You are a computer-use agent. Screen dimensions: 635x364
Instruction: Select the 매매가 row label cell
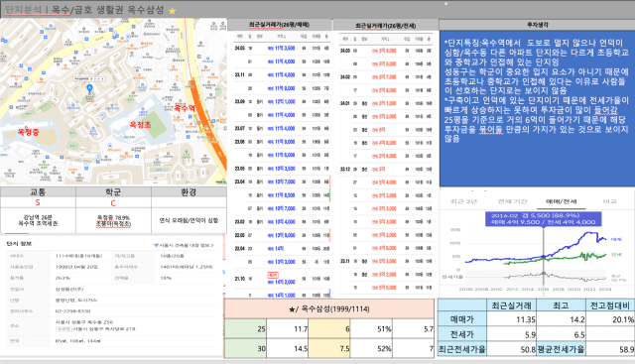click(x=462, y=319)
